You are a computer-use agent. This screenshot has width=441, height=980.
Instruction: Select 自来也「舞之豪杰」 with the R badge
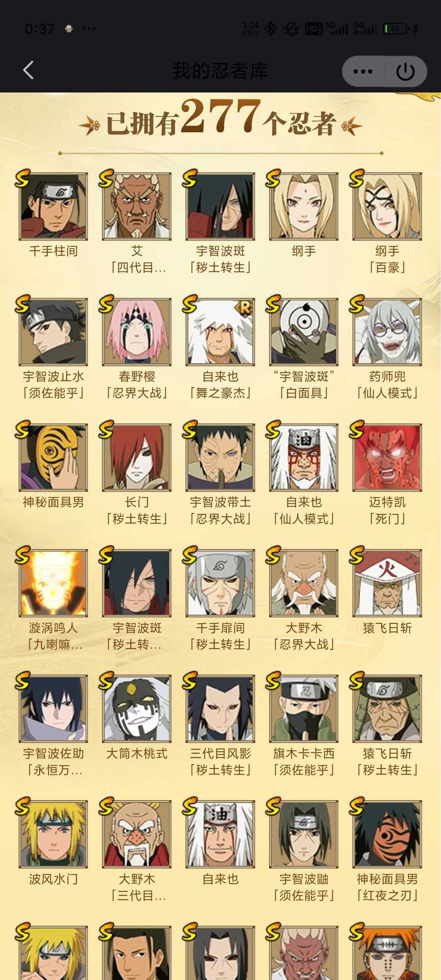(220, 332)
